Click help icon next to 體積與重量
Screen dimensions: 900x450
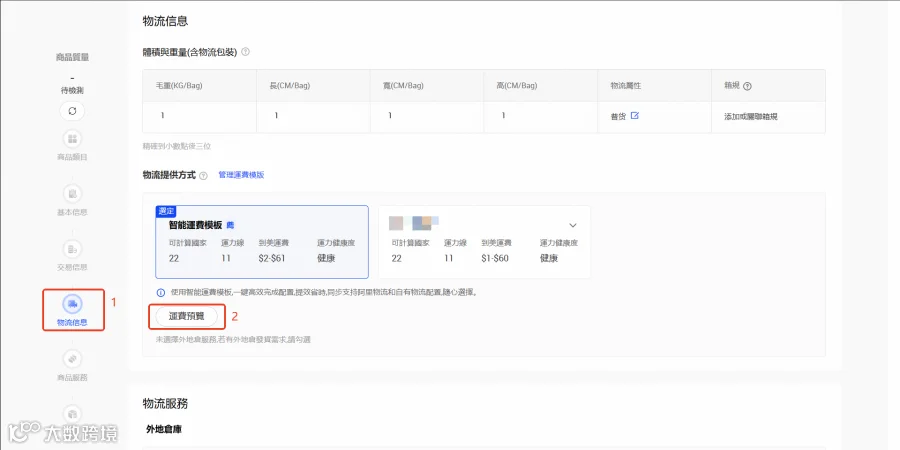246,52
